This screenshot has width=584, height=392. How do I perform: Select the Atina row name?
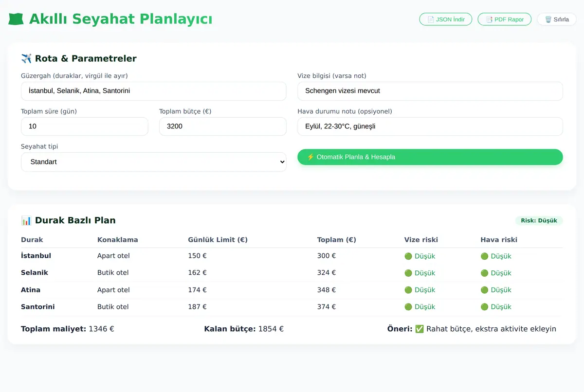click(31, 290)
